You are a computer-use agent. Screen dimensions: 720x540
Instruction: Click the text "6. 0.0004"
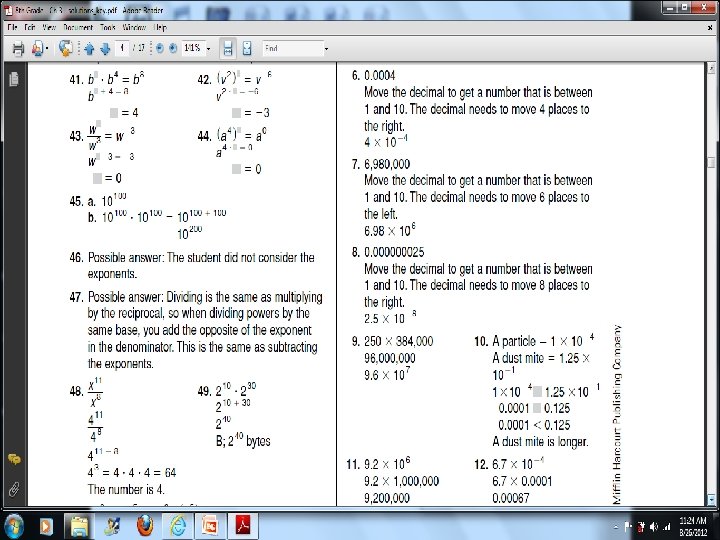[373, 75]
